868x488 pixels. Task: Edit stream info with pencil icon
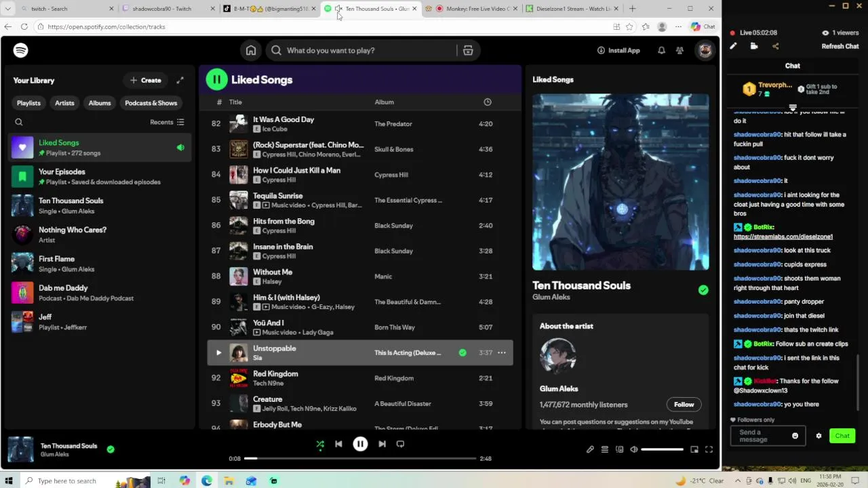tap(733, 46)
